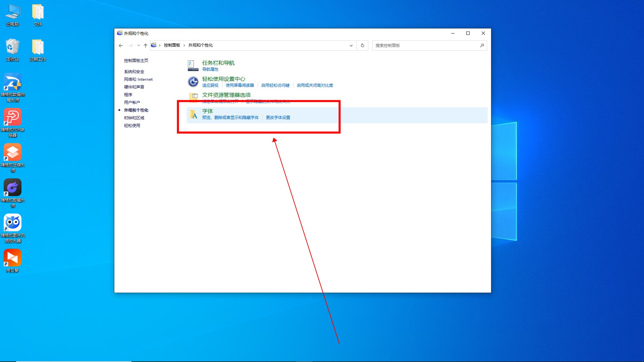Click the File Explorer Options folder icon
This screenshot has width=644, height=362.
click(194, 97)
